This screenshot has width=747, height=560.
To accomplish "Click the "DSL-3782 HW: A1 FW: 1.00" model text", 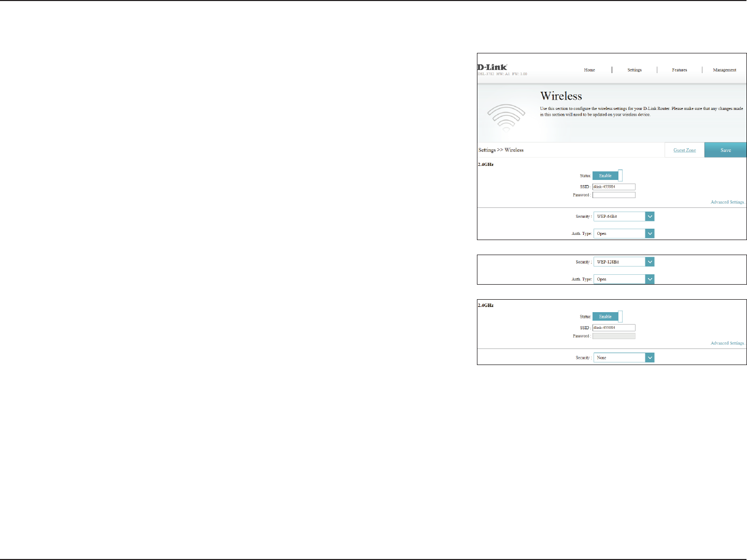I will click(x=502, y=74).
